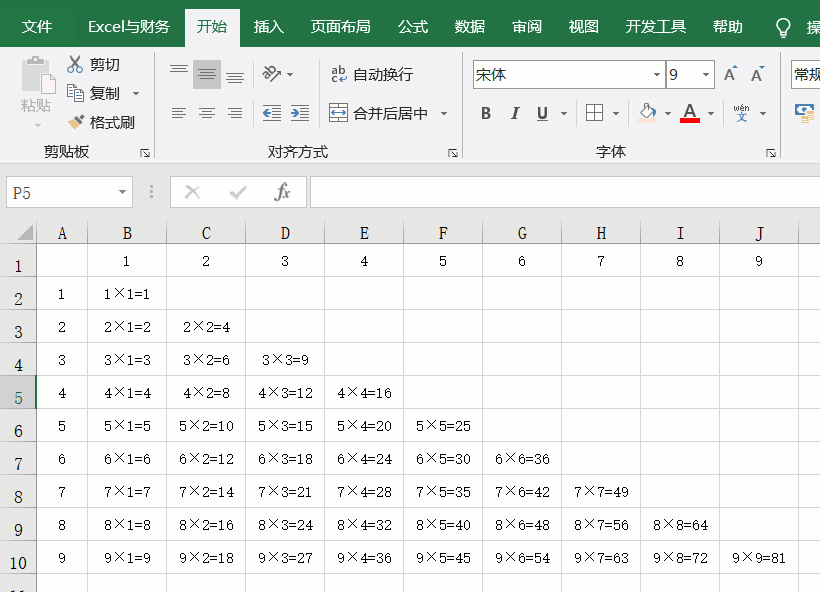Open the font size dropdown
This screenshot has height=592, width=820.
[705, 74]
